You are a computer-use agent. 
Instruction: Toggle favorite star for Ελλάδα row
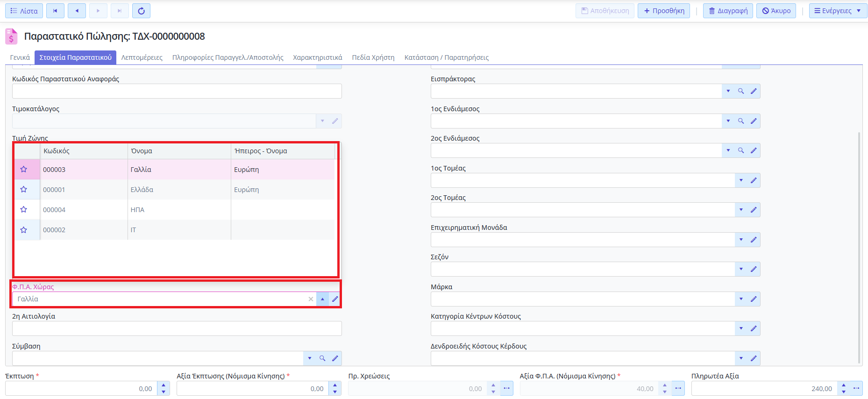coord(24,189)
